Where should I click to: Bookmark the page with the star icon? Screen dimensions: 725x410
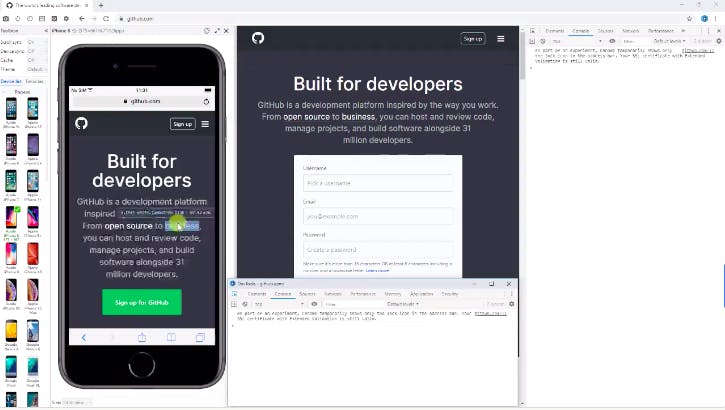pyautogui.click(x=689, y=18)
